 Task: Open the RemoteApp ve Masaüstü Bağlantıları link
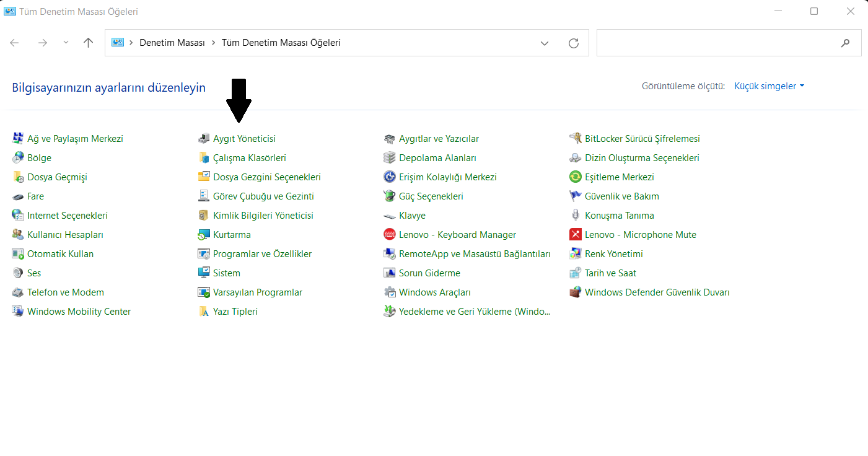tap(475, 254)
